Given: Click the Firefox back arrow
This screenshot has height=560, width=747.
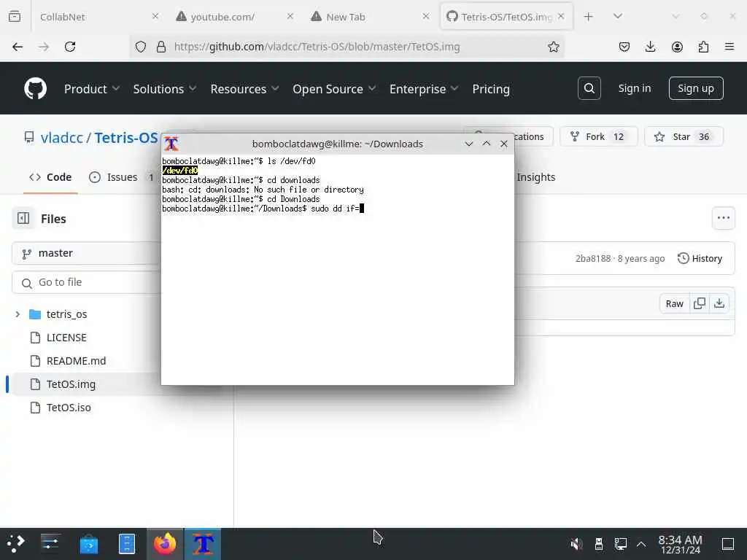Looking at the screenshot, I should pyautogui.click(x=18, y=47).
